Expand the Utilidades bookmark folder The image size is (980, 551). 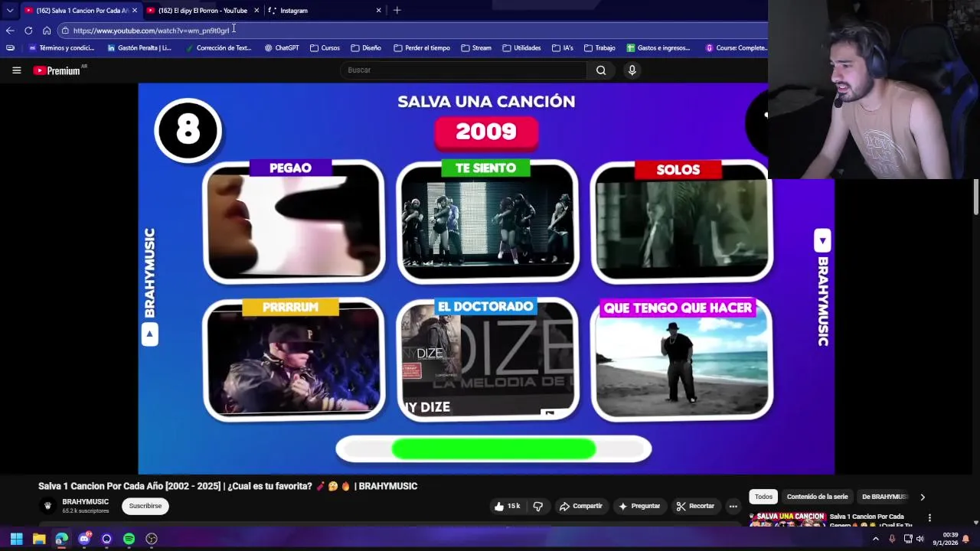[x=521, y=47]
